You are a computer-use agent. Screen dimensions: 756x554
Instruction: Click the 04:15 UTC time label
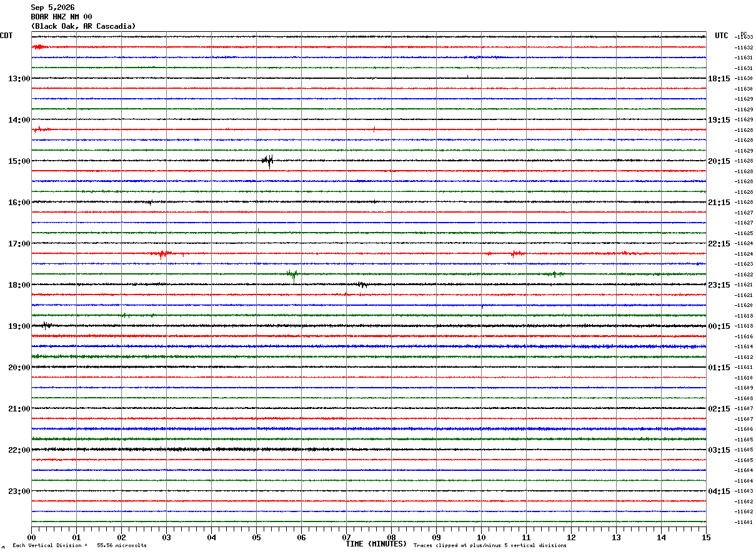pos(719,491)
